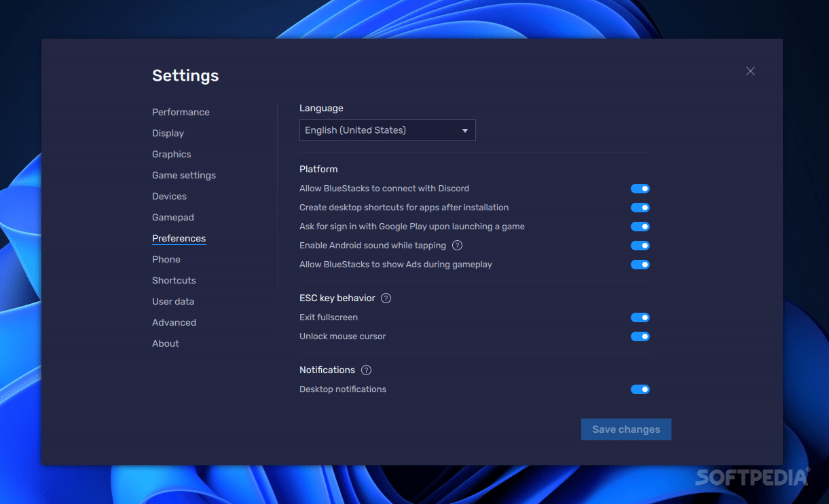Toggle the Exit fullscreen ESC option
Image resolution: width=829 pixels, height=504 pixels.
pos(640,317)
